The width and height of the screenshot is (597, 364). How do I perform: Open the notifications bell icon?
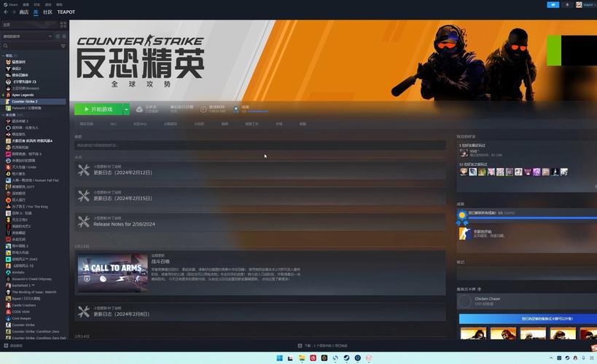click(567, 4)
